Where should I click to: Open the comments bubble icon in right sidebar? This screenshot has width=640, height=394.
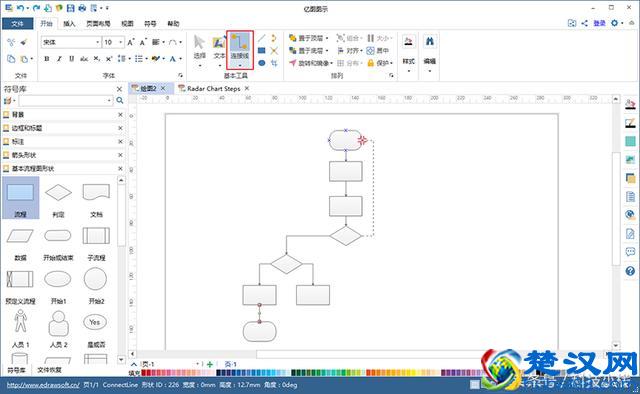point(630,252)
